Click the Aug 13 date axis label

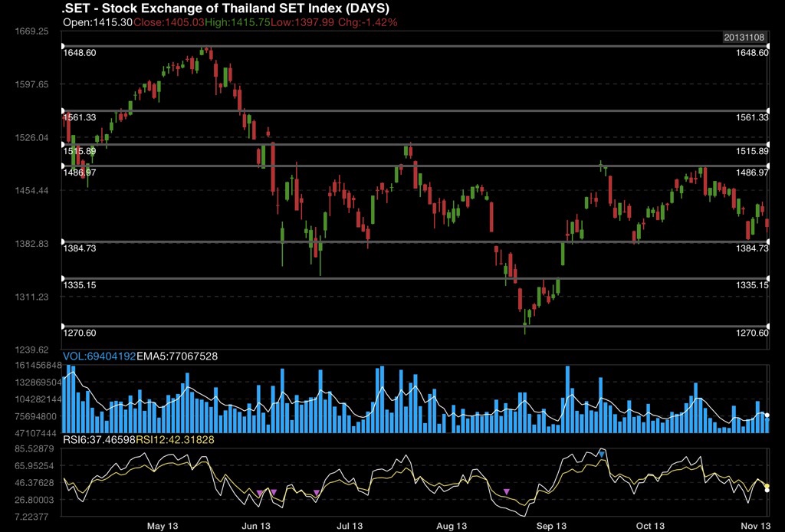click(x=452, y=526)
